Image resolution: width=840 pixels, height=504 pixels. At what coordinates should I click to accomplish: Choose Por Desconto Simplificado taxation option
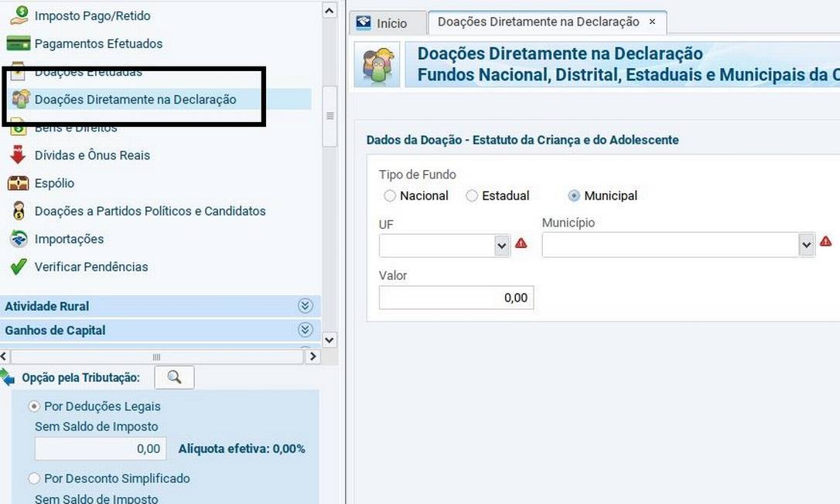click(34, 478)
